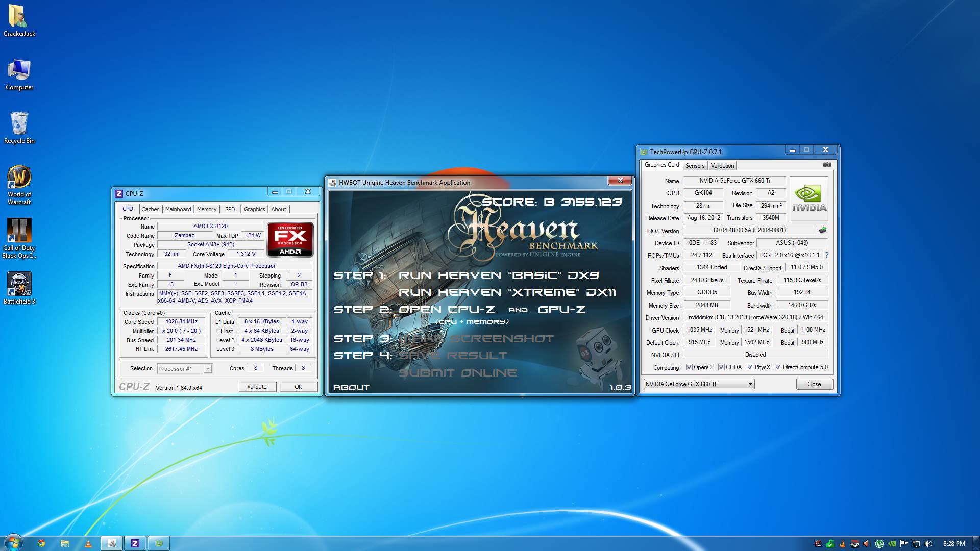980x551 pixels.
Task: Click Save Result in step 4
Action: 453,356
